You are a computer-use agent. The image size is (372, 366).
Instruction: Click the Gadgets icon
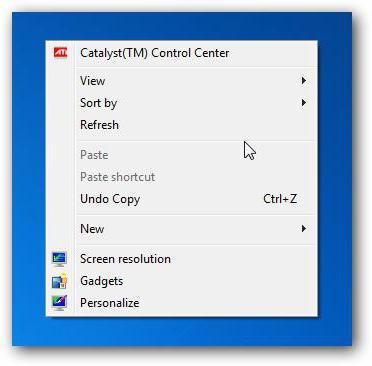pos(60,281)
